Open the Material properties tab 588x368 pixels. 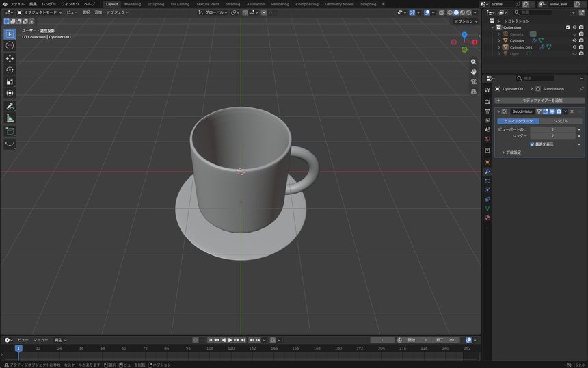487,218
